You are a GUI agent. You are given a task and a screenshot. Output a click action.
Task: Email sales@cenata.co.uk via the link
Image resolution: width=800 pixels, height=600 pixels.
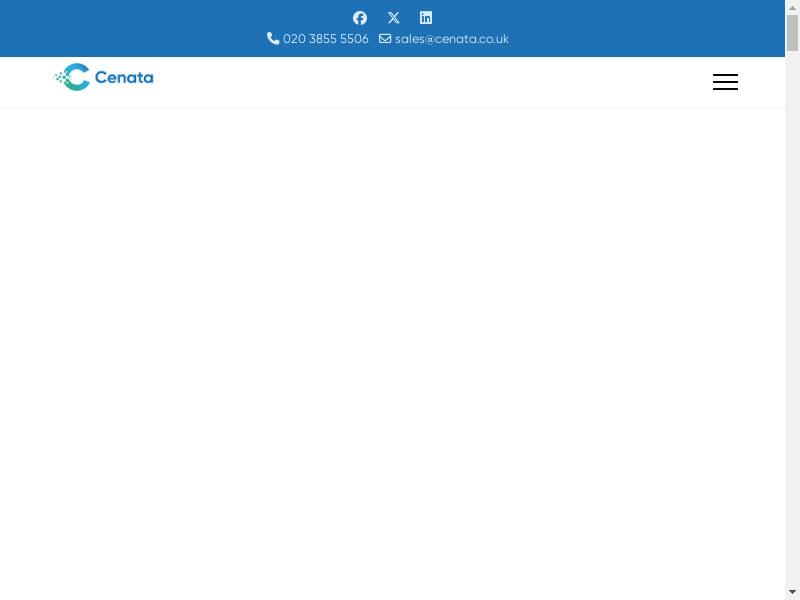tap(451, 39)
